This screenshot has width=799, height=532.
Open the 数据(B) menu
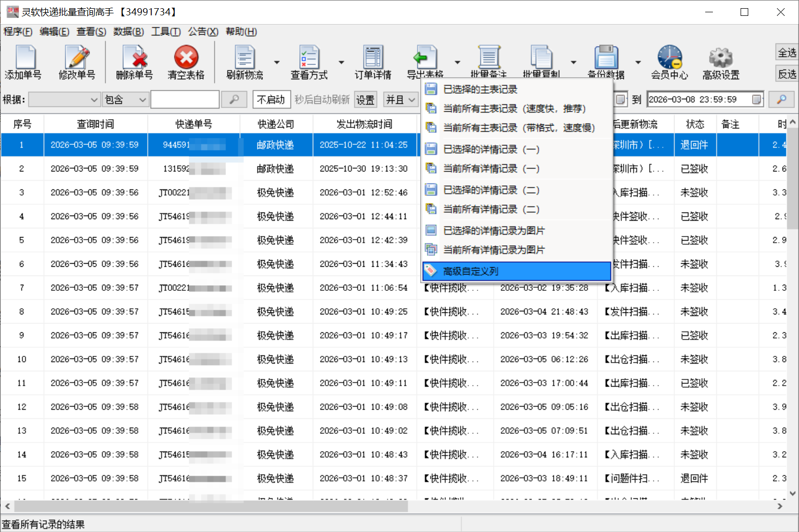(129, 32)
